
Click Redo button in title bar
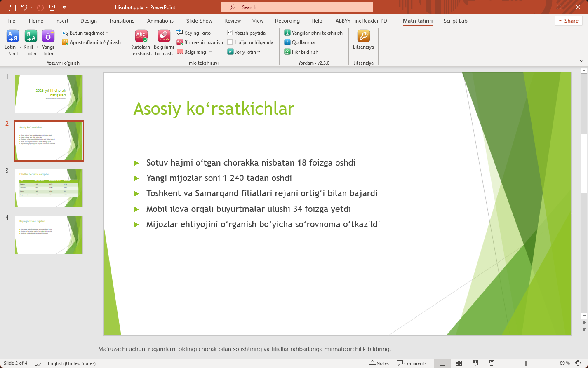pyautogui.click(x=40, y=7)
